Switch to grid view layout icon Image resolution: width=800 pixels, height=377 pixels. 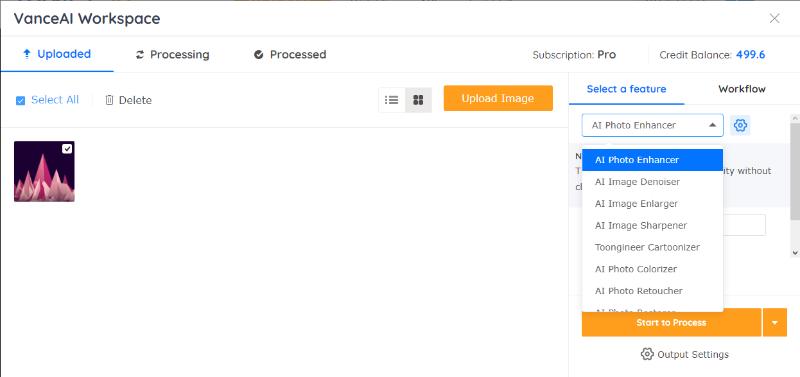tap(418, 100)
